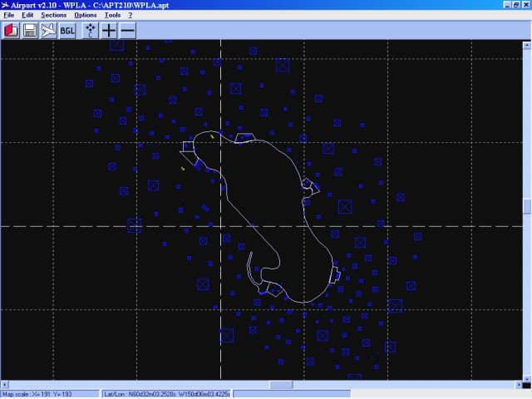Expand the Options menu

pyautogui.click(x=85, y=15)
